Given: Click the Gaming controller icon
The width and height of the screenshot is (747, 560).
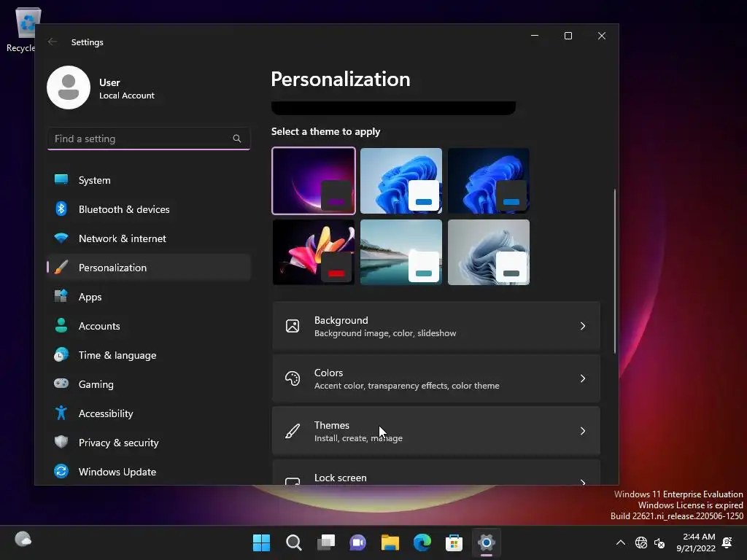Looking at the screenshot, I should pos(61,384).
